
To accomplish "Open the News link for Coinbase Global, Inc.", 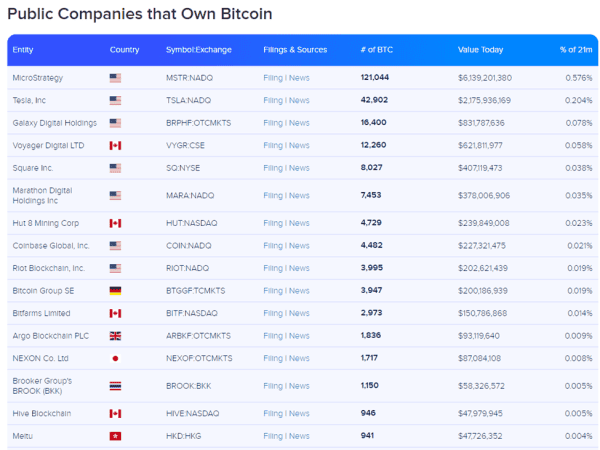I will pyautogui.click(x=299, y=245).
